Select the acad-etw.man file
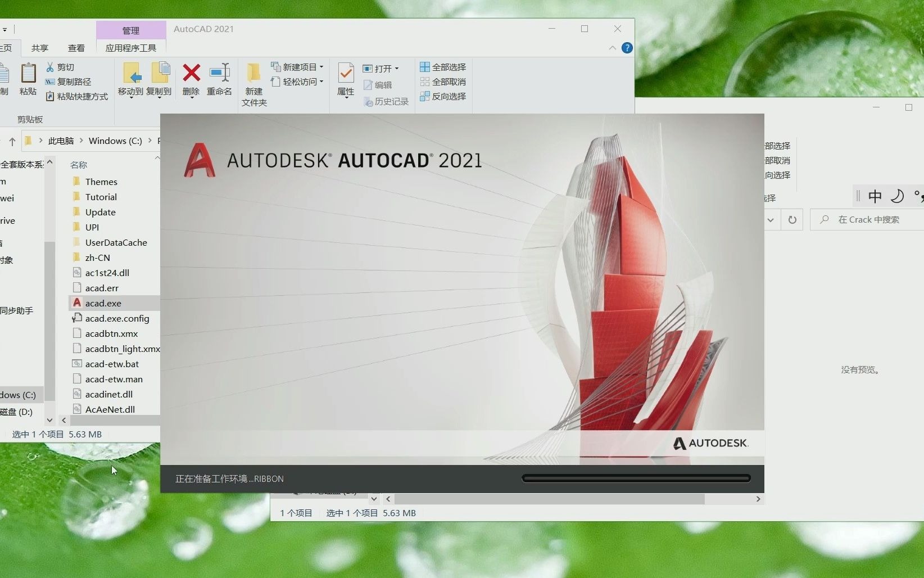 tap(114, 379)
